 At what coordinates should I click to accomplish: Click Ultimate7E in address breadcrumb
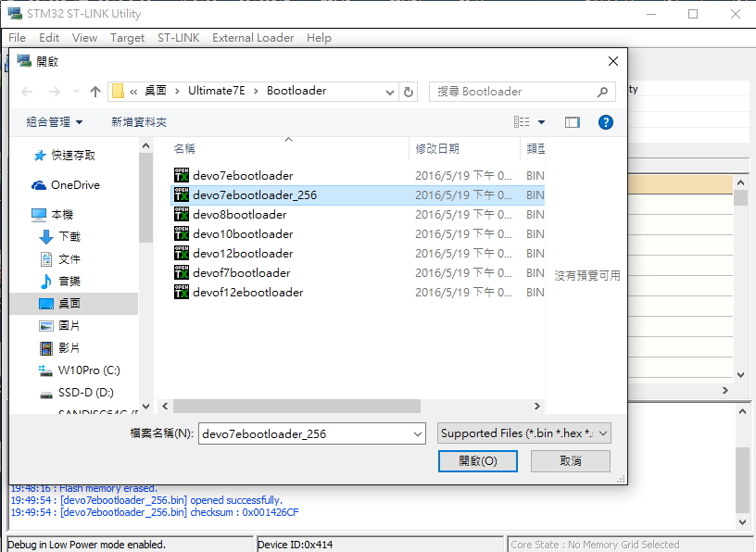(x=217, y=91)
